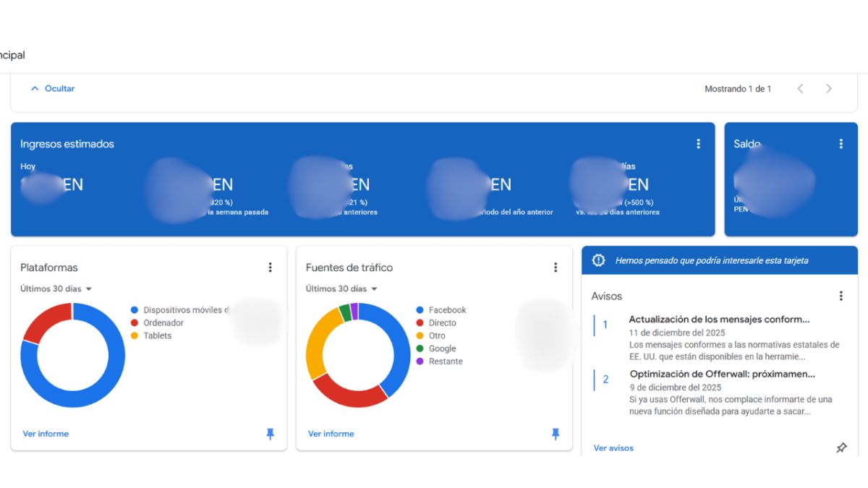Pin the Avisos card

(841, 448)
